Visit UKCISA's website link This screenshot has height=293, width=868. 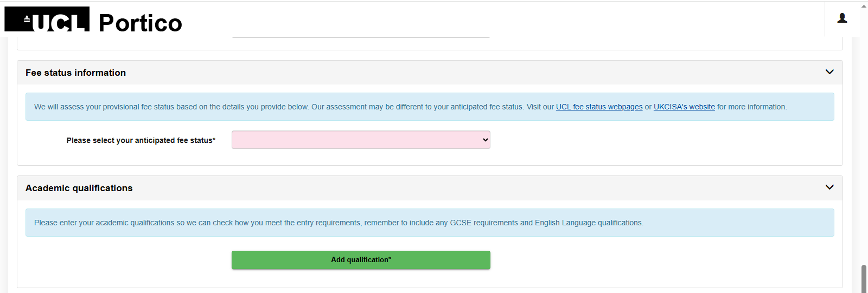tap(684, 107)
